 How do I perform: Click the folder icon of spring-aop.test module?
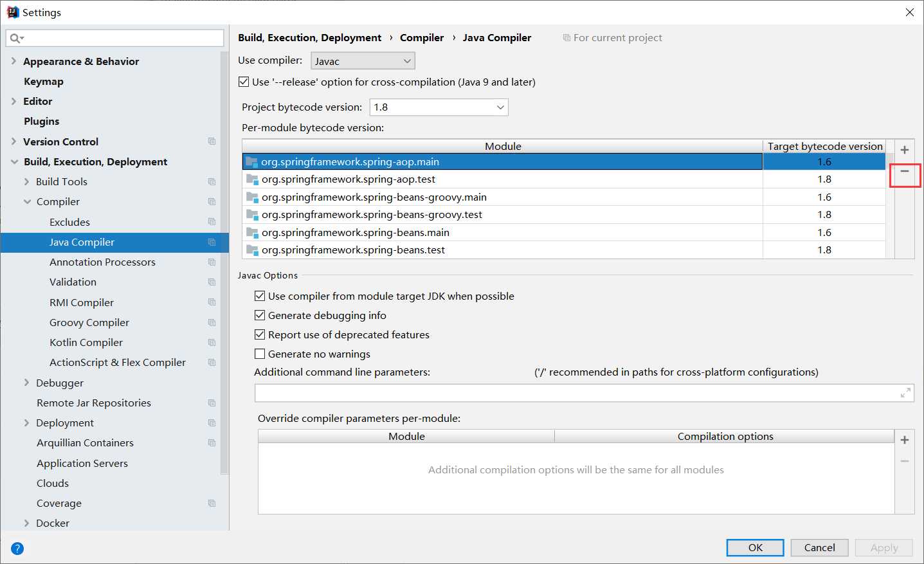click(x=252, y=179)
